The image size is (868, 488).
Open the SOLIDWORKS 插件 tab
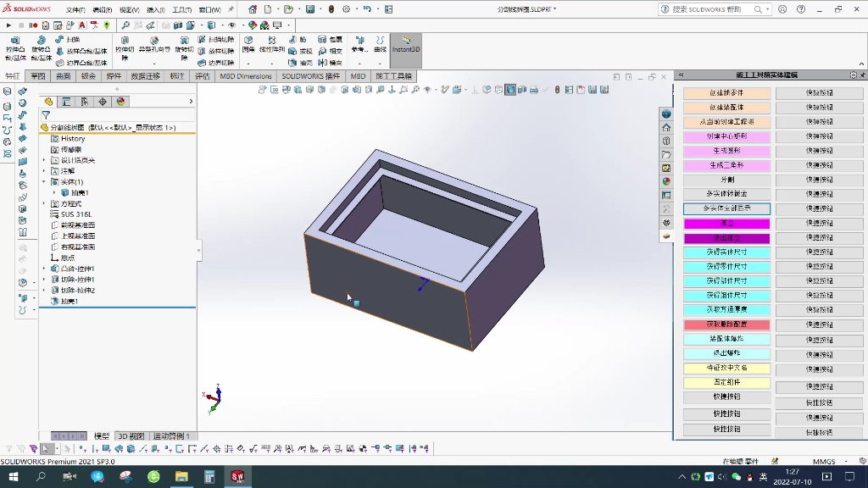(x=311, y=76)
